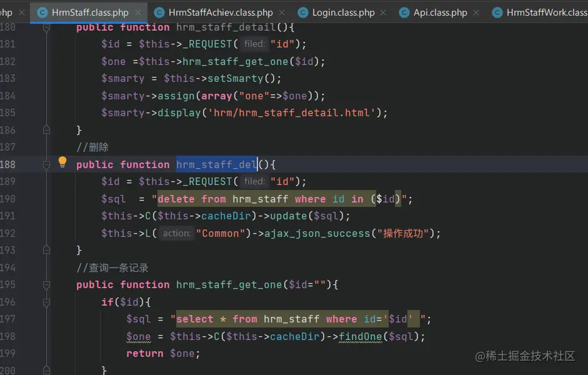Select the HrmStaffWork.class tab
The width and height of the screenshot is (588, 375).
pos(540,12)
